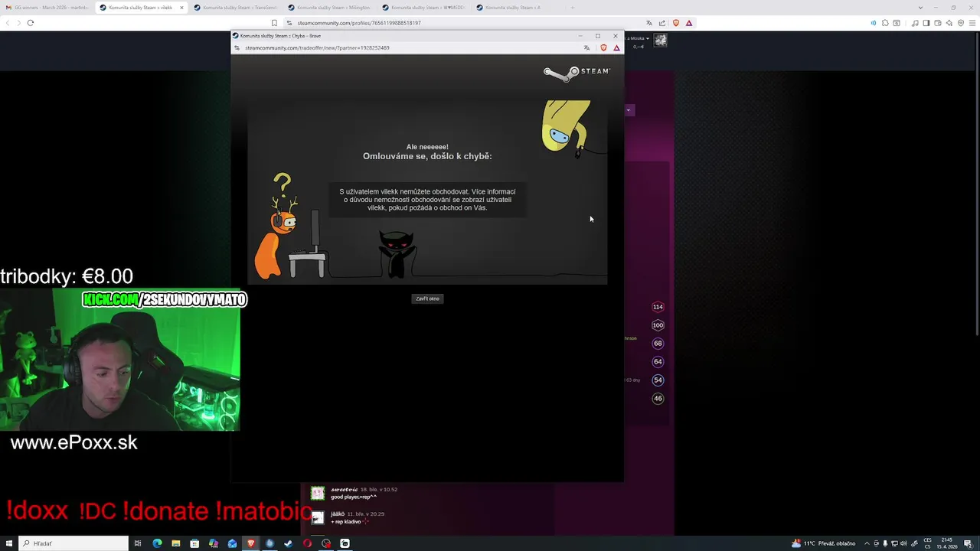Go back in main browser window
Viewport: 980px width, 551px height.
click(8, 23)
